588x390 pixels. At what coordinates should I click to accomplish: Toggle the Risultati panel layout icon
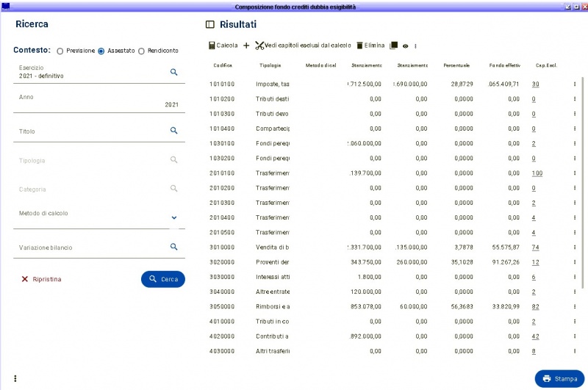pos(210,24)
